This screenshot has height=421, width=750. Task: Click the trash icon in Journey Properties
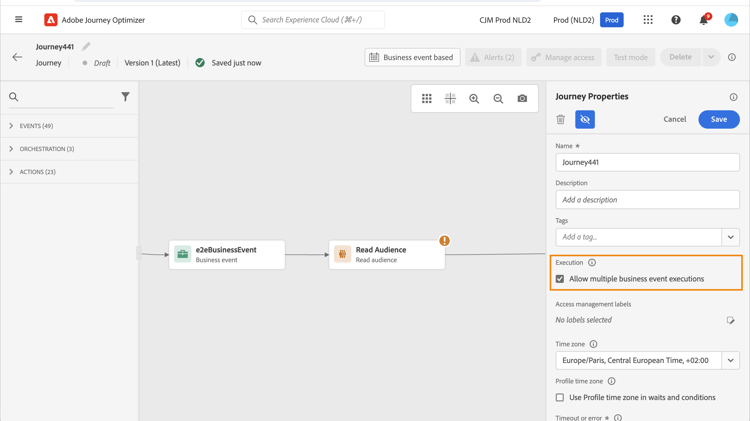(x=561, y=120)
